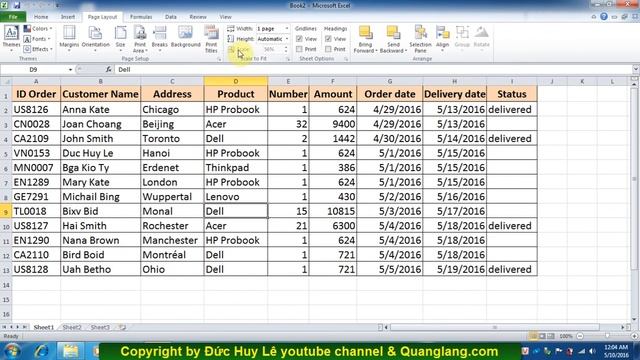
Task: Open the Breaks menu
Action: 160,38
